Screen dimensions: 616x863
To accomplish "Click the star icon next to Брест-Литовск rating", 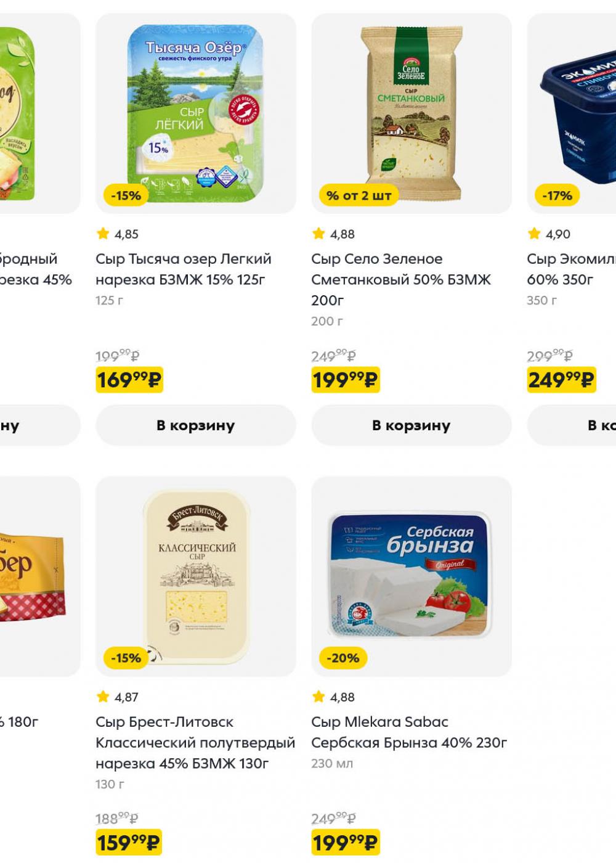I will click(x=103, y=697).
